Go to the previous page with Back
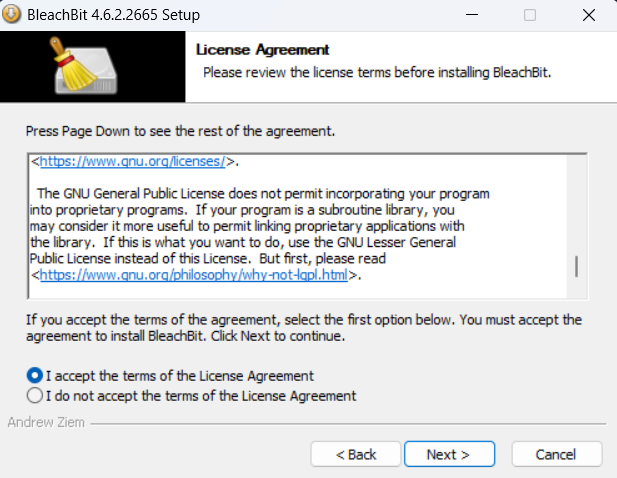This screenshot has width=617, height=478. [x=356, y=454]
